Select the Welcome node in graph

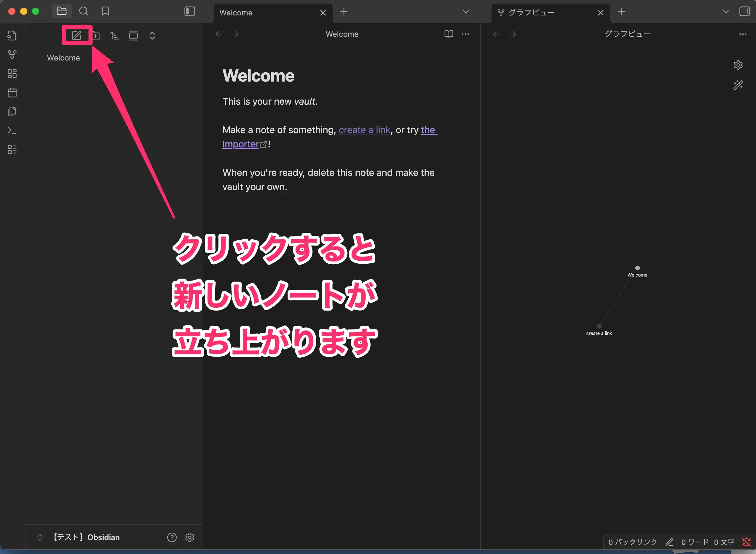coord(637,268)
